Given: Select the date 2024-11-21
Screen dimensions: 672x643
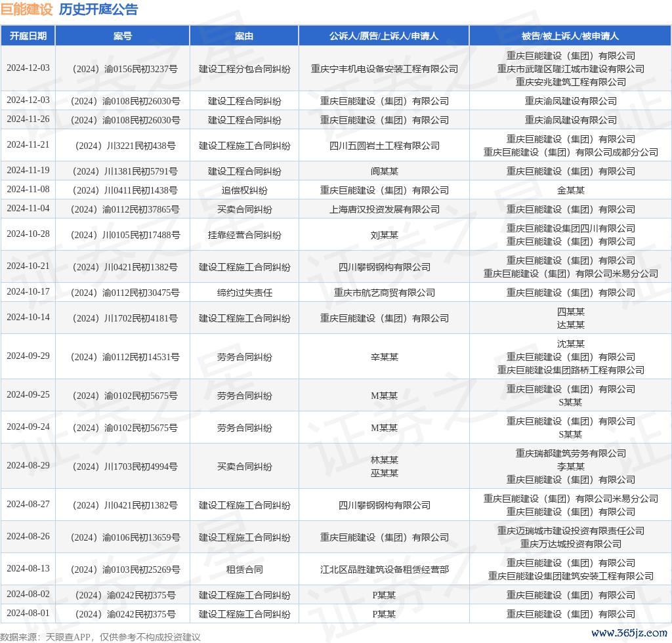Looking at the screenshot, I should click(x=28, y=145).
